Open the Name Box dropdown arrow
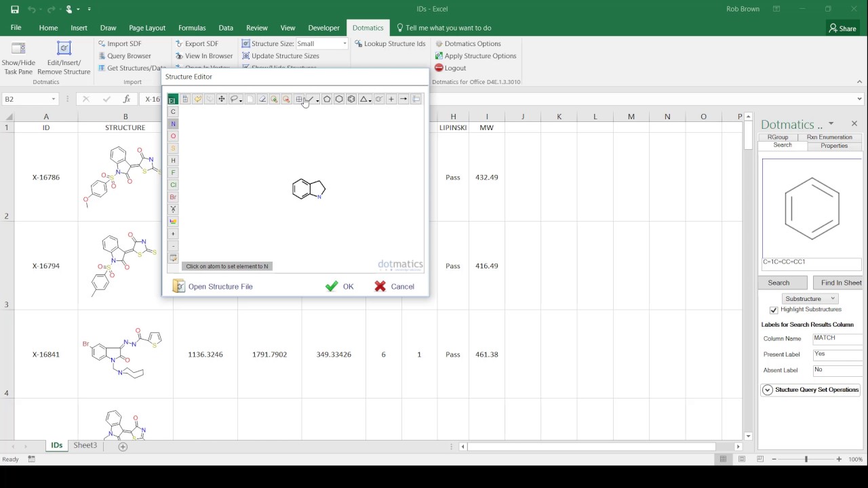Screen dimensions: 868x488 [x=54, y=99]
